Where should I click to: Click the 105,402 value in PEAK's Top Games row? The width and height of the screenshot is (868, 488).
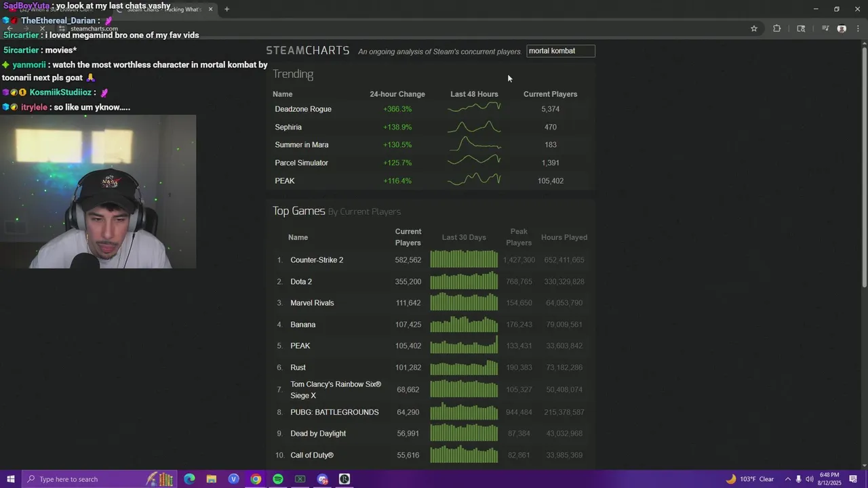408,346
